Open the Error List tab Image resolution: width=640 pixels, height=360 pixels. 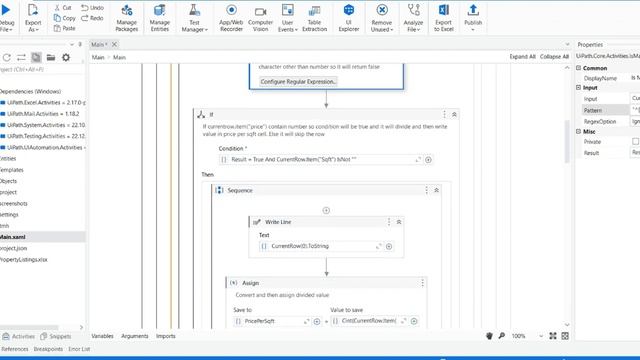pos(79,349)
